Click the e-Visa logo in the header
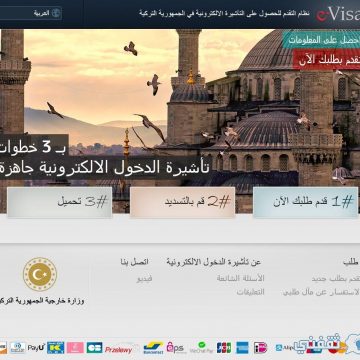 pos(338,15)
